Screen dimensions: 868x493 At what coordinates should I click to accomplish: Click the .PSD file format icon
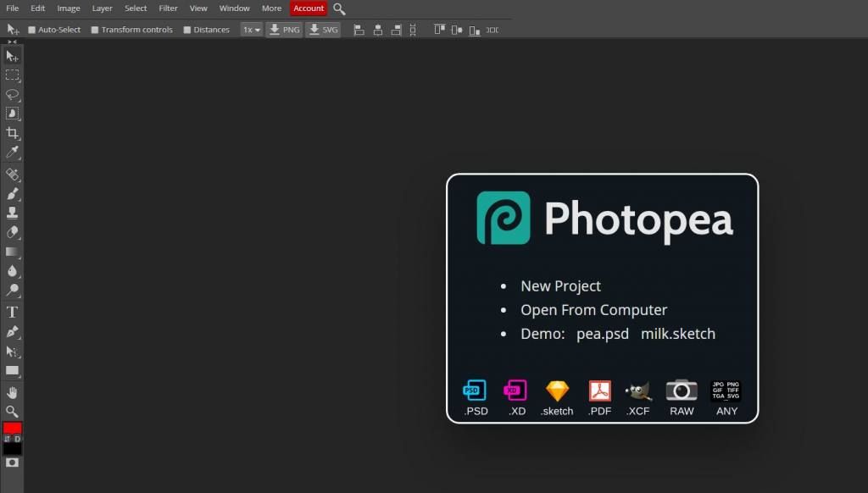point(476,392)
